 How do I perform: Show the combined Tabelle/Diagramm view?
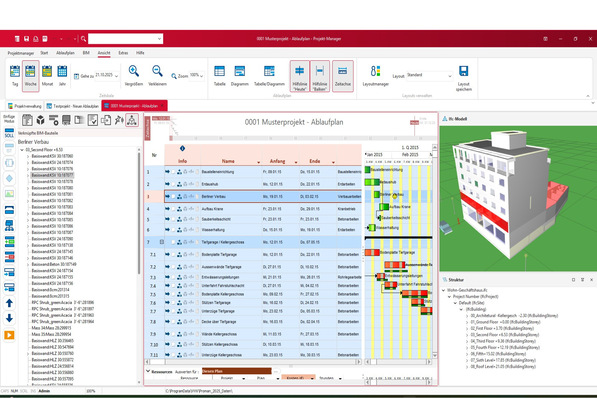[x=269, y=75]
